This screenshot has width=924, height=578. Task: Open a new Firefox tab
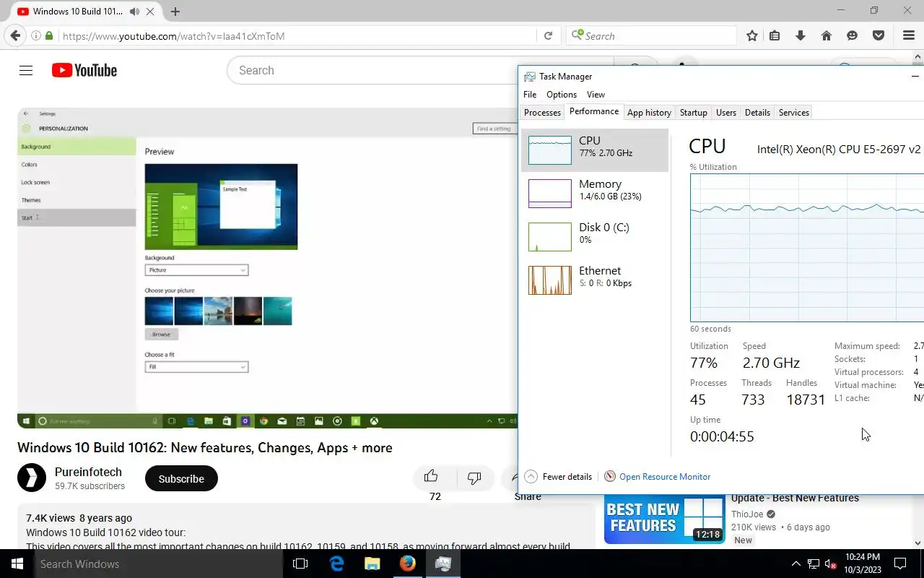pyautogui.click(x=175, y=12)
